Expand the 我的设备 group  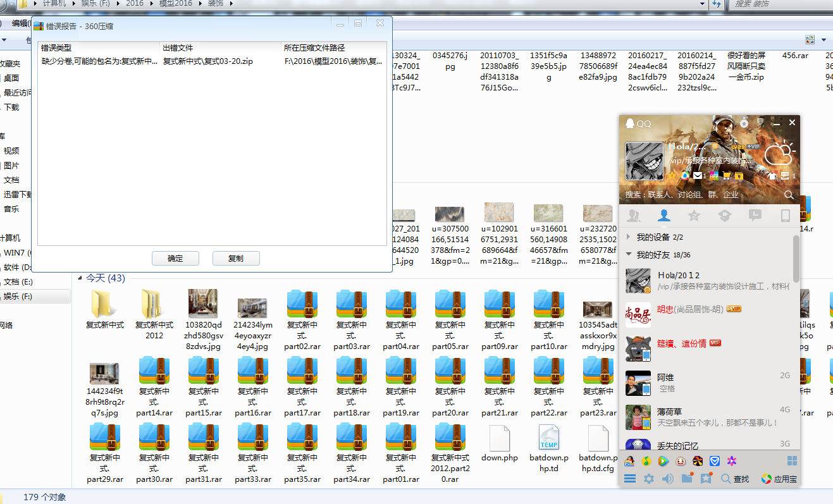[628, 237]
